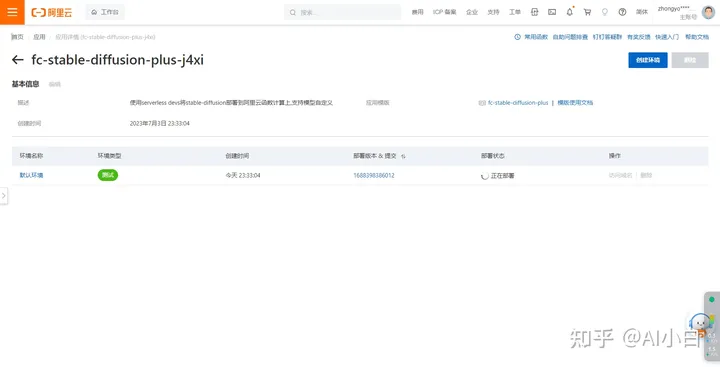Open 有奖反馈 link
Image resolution: width=720 pixels, height=367 pixels.
[639, 37]
